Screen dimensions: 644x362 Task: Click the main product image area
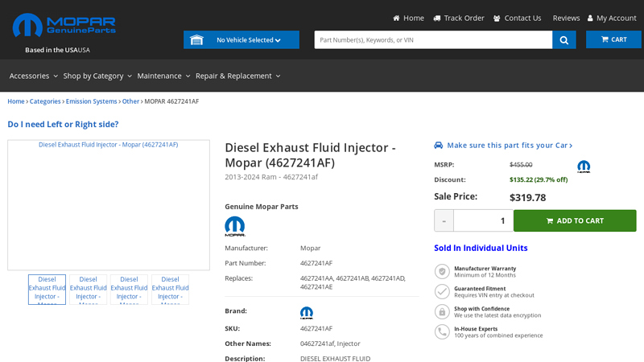point(109,205)
